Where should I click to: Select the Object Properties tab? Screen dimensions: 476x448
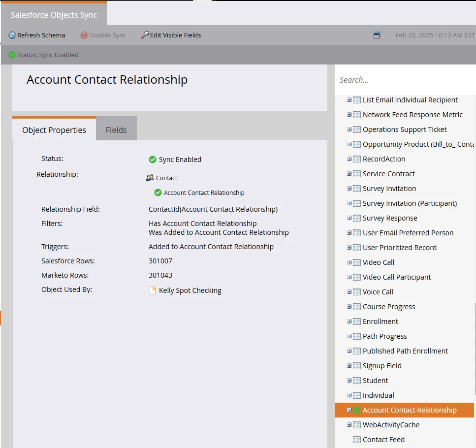(54, 130)
